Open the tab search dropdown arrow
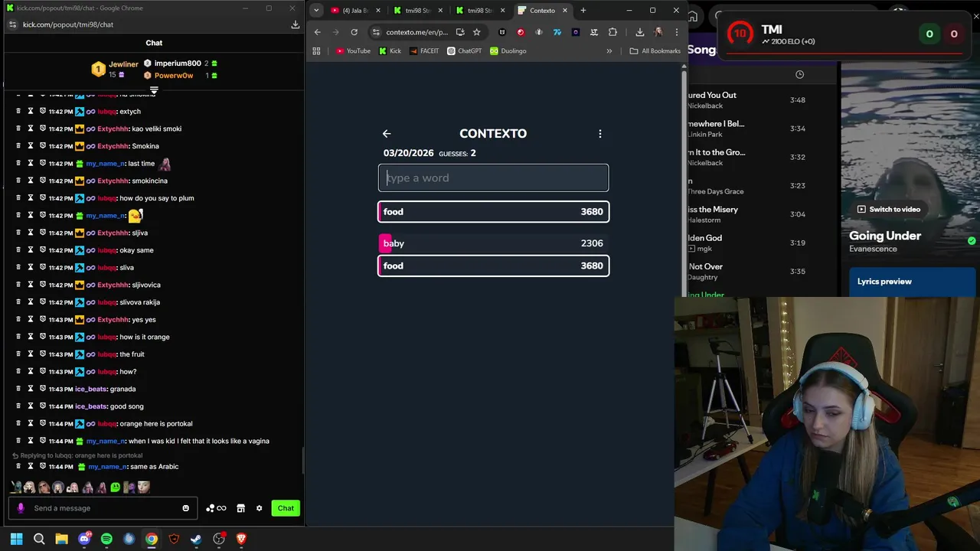Image resolution: width=980 pixels, height=551 pixels. pos(316,11)
